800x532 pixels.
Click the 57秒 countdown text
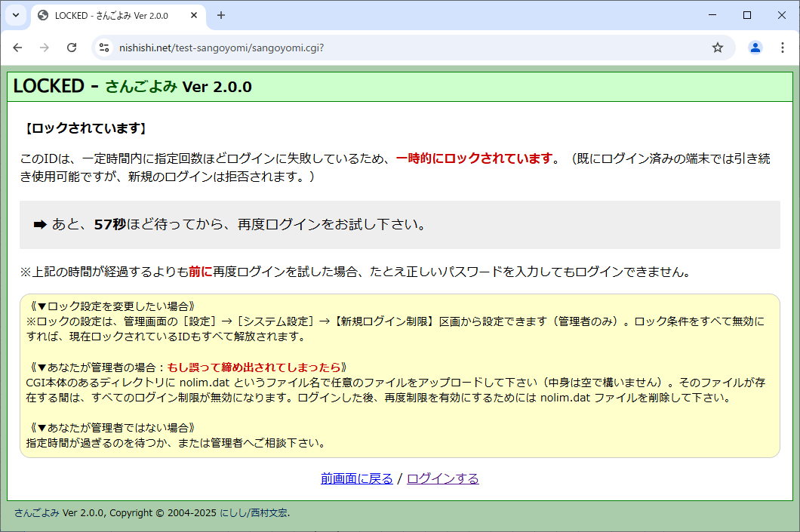point(109,224)
